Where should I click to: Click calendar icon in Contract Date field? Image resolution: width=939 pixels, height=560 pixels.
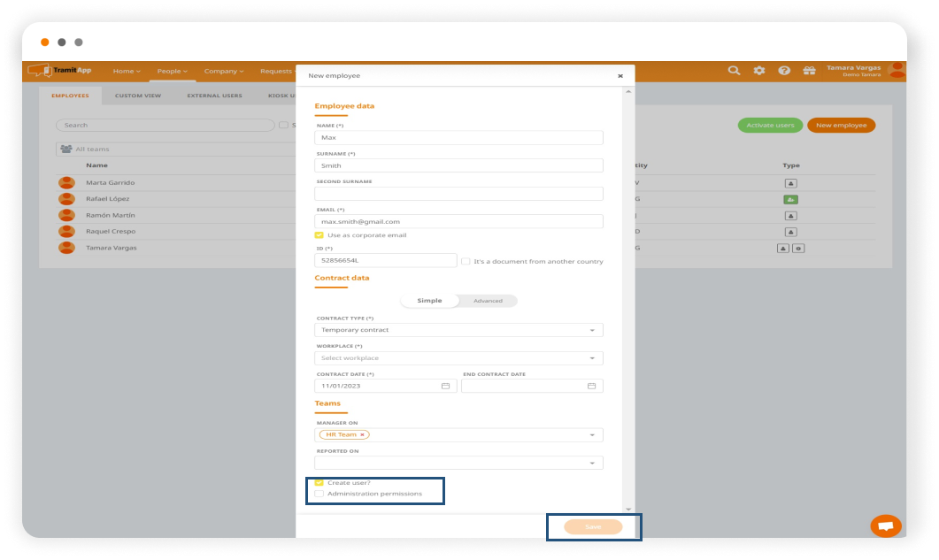coord(445,386)
